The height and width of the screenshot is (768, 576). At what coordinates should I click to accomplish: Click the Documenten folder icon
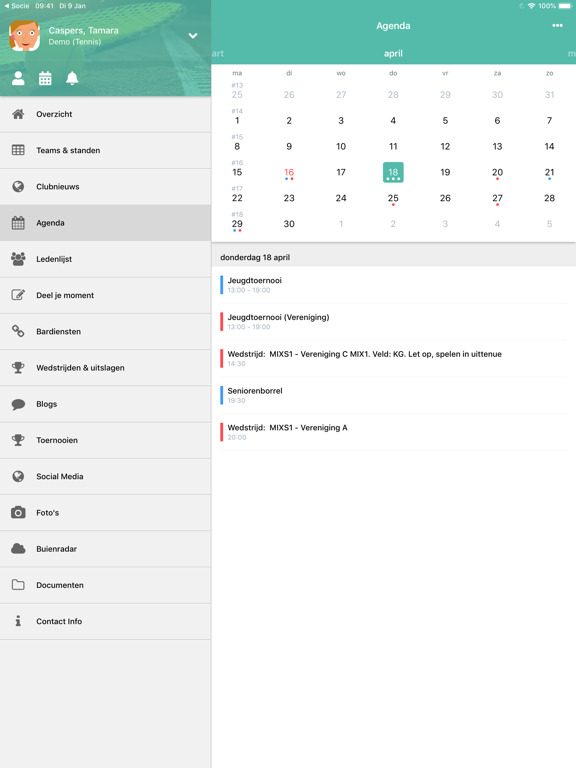click(18, 585)
